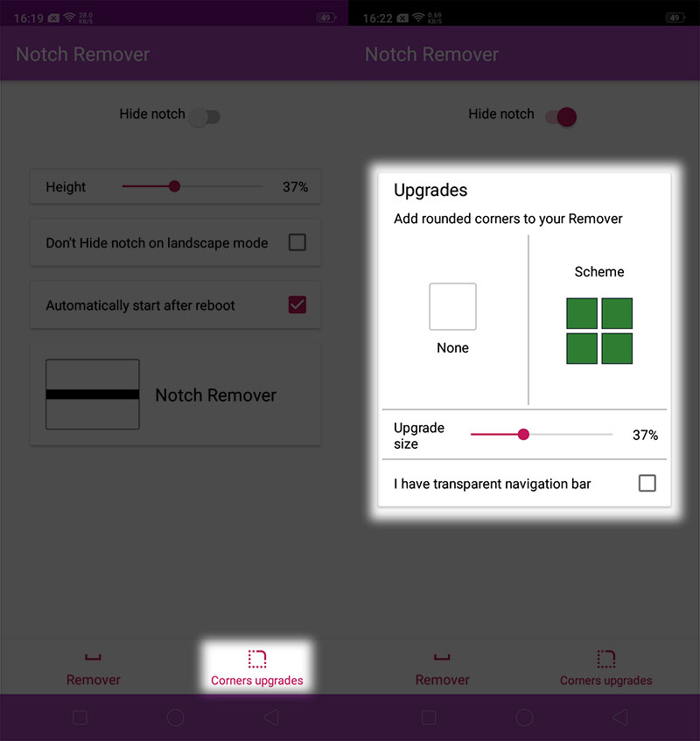Enable I have transparent navigation bar checkbox
The width and height of the screenshot is (700, 741).
click(x=647, y=484)
